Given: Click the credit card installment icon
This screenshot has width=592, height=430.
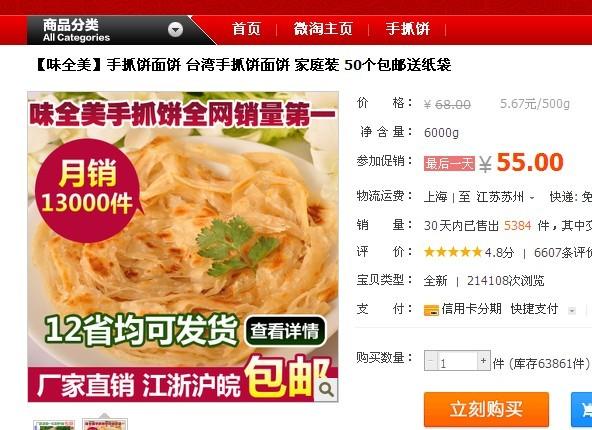Looking at the screenshot, I should click(x=431, y=310).
